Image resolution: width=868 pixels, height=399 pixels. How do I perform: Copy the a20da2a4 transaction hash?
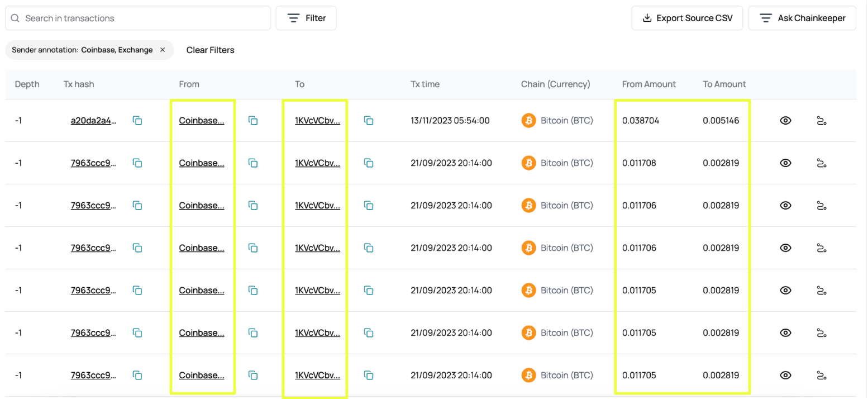(x=137, y=120)
